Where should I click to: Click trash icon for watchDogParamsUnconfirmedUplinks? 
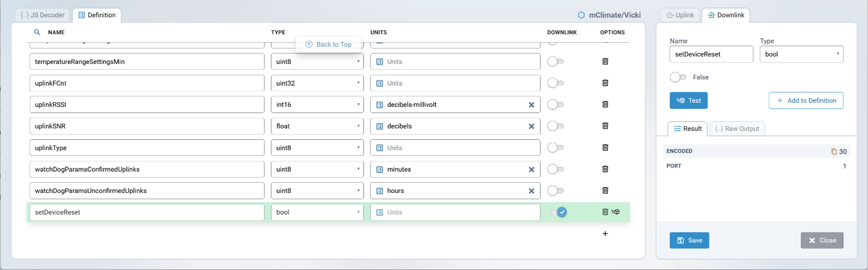coord(605,191)
